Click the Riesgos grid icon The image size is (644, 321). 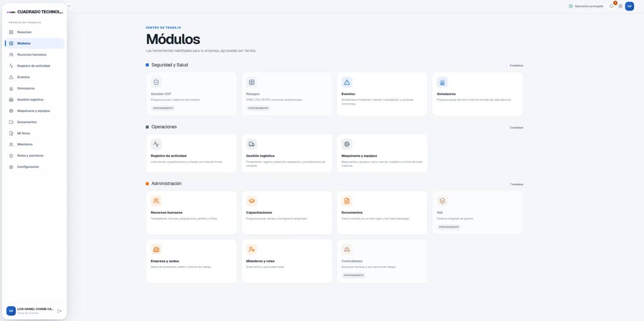252,82
